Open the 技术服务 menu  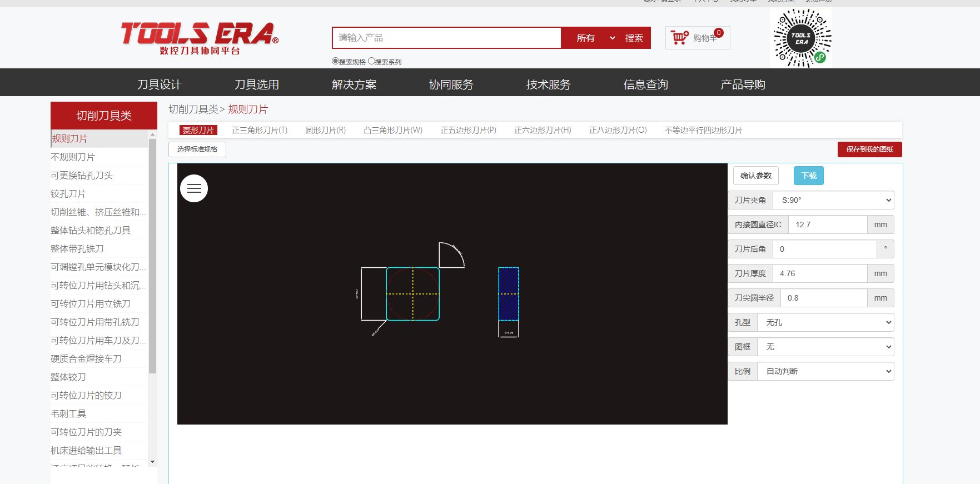(549, 84)
